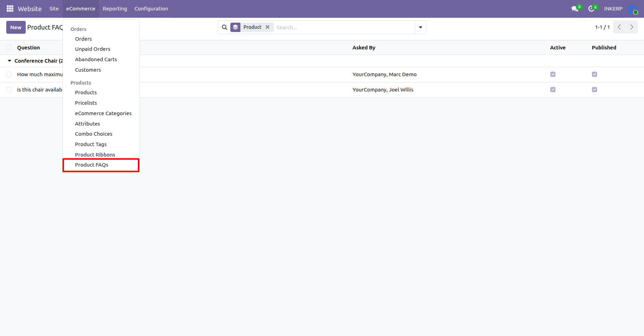644x336 pixels.
Task: Close the eCommerce menu
Action: tap(81, 9)
